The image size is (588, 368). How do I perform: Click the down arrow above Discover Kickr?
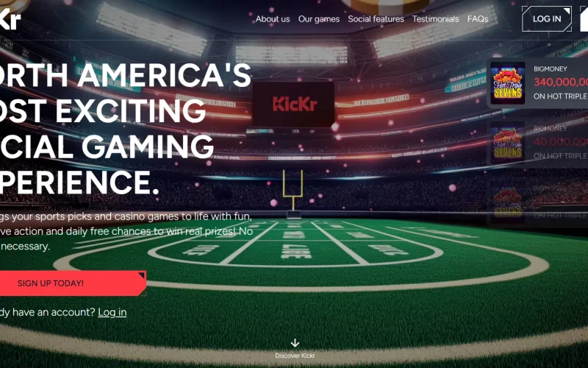click(x=295, y=343)
